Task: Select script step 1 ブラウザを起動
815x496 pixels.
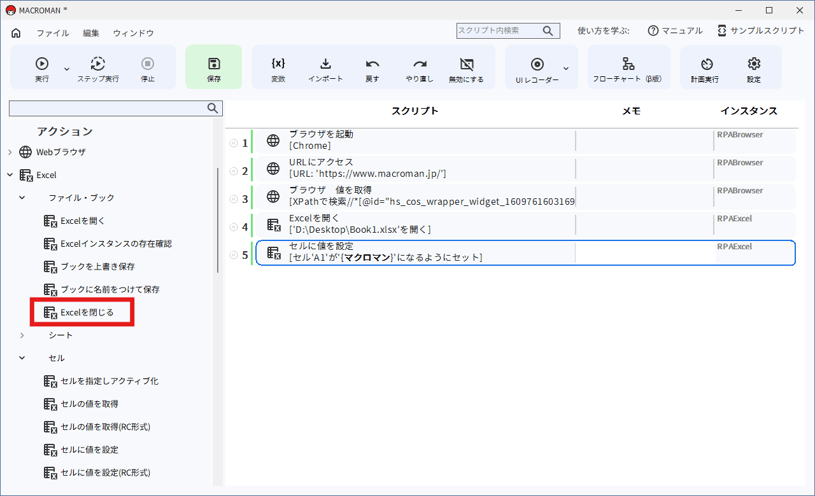Action: coord(524,140)
